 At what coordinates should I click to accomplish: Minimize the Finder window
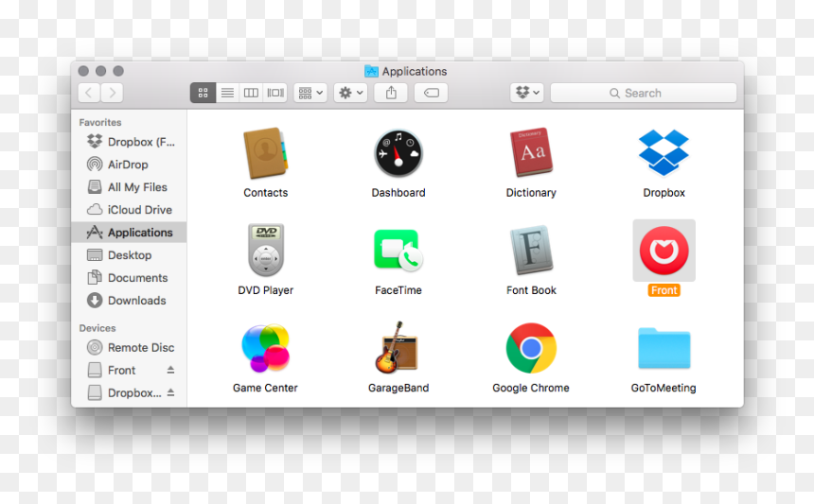(x=100, y=71)
